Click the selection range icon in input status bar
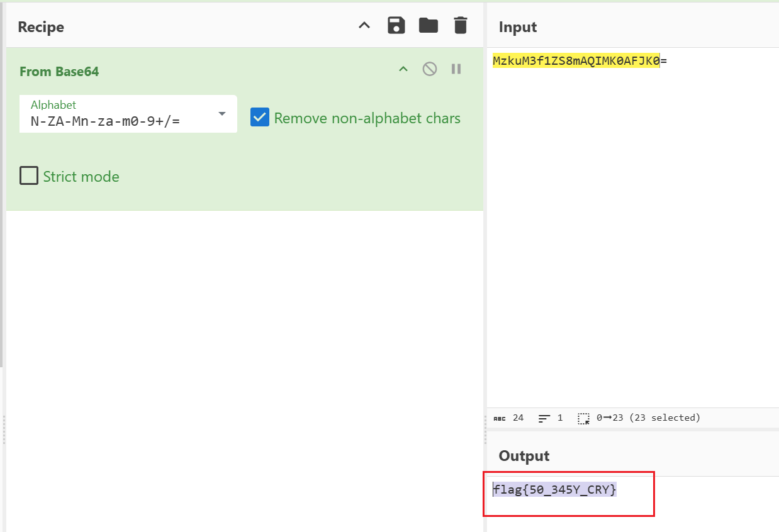The width and height of the screenshot is (779, 532). tap(583, 418)
